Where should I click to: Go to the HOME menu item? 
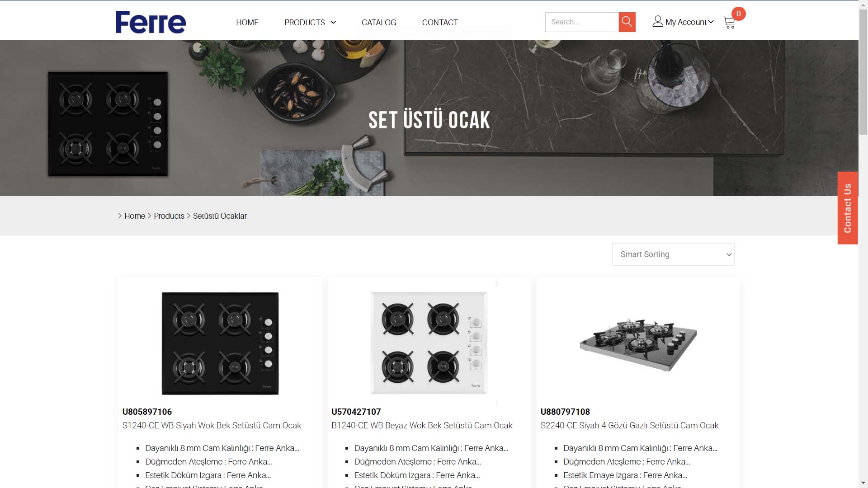tap(247, 23)
